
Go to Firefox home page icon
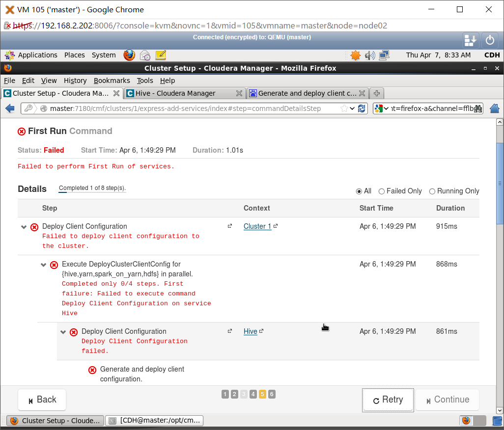pos(494,108)
